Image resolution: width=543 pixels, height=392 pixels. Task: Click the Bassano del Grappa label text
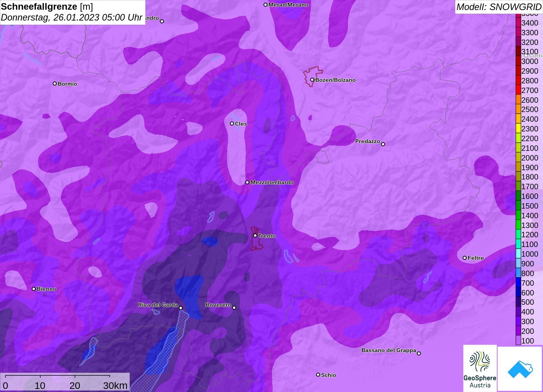pyautogui.click(x=389, y=350)
